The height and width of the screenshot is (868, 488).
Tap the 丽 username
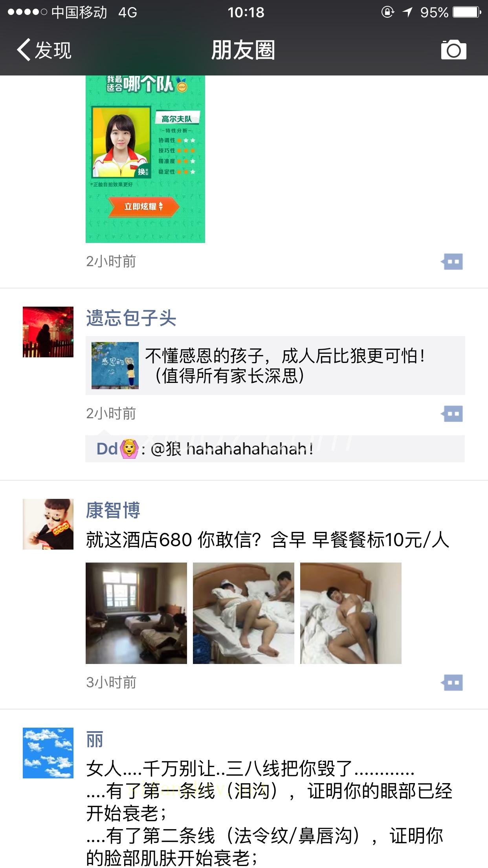pos(95,739)
